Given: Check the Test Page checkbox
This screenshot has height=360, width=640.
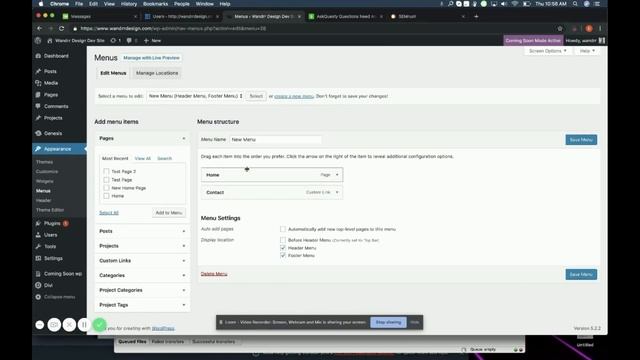Looking at the screenshot, I should coord(106,180).
